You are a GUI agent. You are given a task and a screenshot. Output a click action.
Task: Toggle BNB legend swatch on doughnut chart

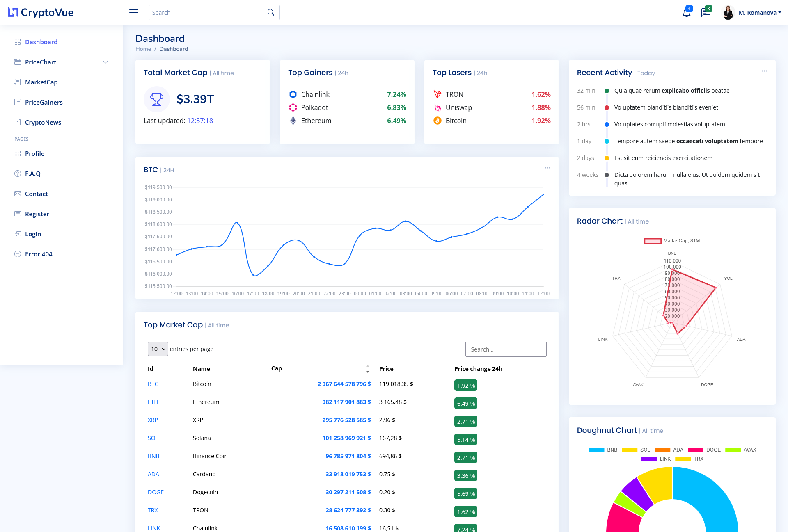click(596, 450)
